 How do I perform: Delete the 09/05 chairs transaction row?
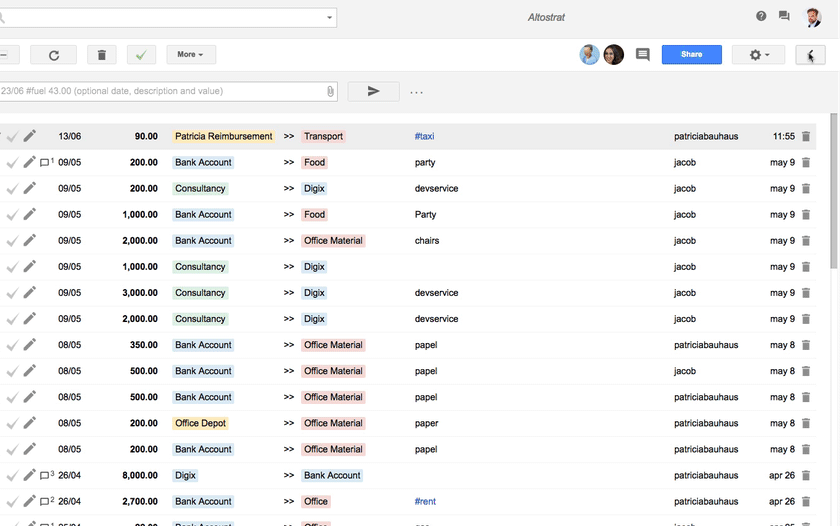click(806, 241)
